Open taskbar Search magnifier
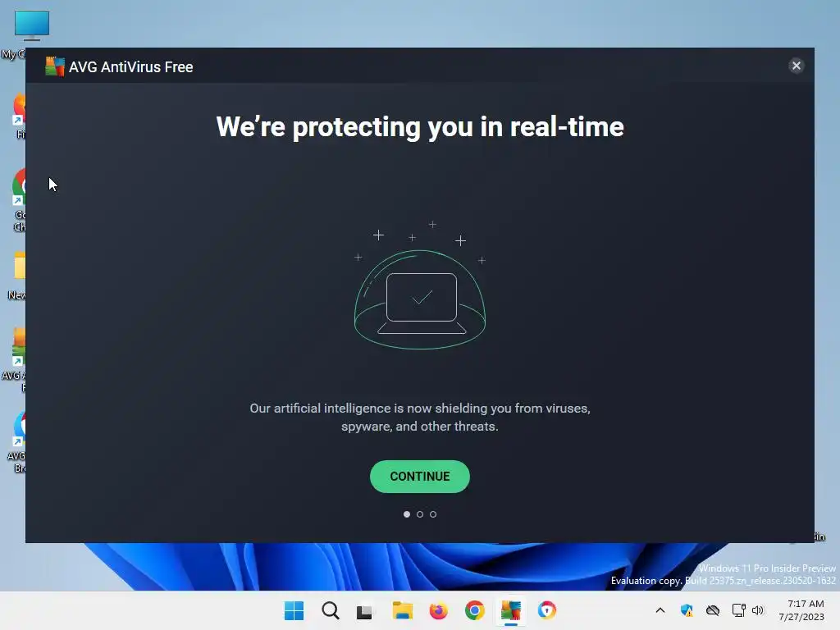The image size is (840, 630). click(x=330, y=610)
